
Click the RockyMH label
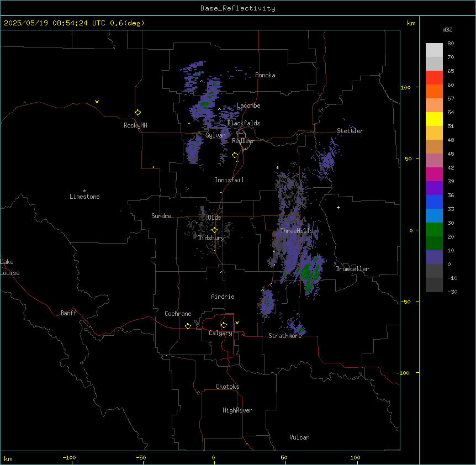click(x=135, y=125)
